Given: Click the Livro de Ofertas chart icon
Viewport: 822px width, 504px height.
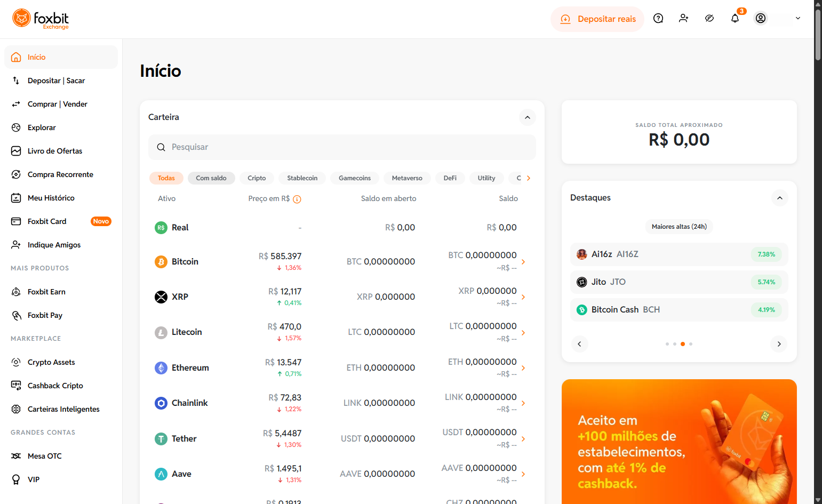Looking at the screenshot, I should 16,151.
